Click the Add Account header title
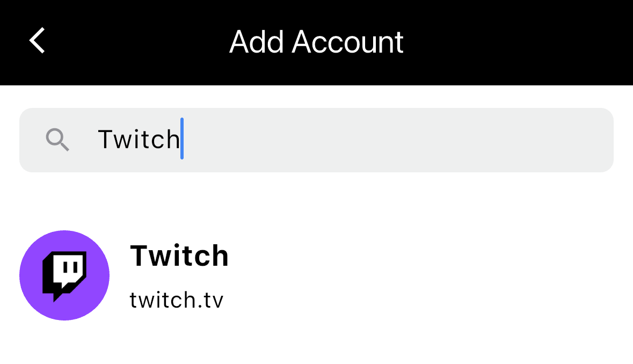633x364 pixels. click(316, 42)
